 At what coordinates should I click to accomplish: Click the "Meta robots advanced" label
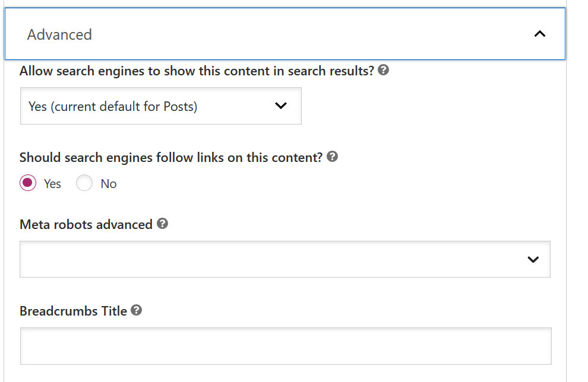[86, 225]
